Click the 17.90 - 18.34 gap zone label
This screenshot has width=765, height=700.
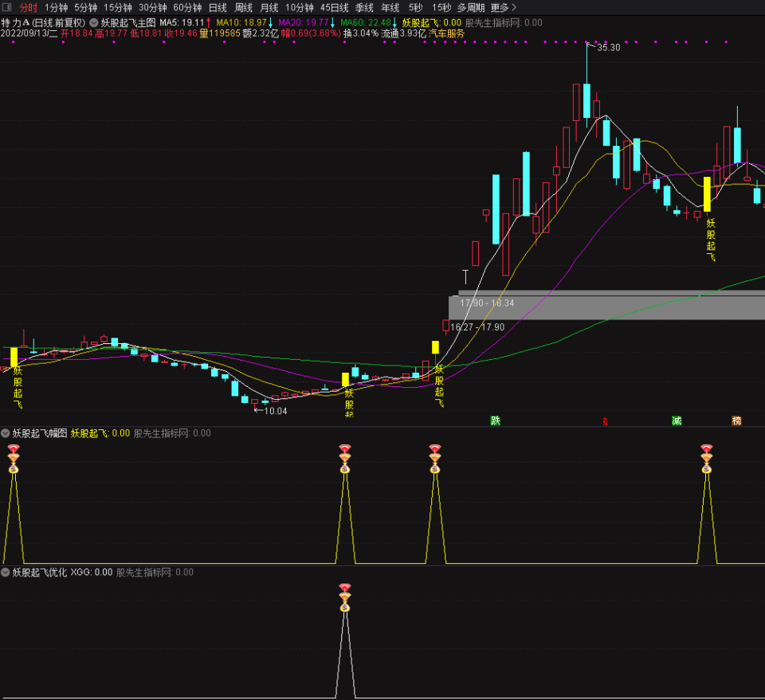[487, 303]
